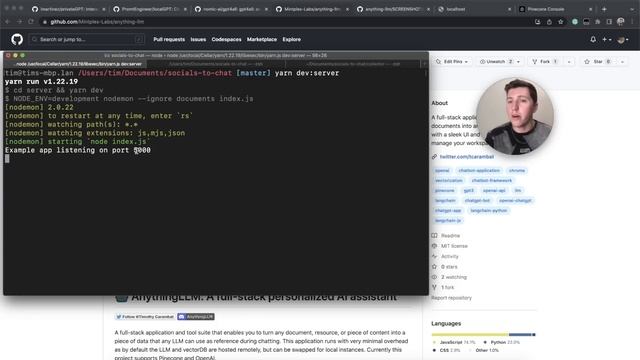Open a new browser tab

pos(604,9)
